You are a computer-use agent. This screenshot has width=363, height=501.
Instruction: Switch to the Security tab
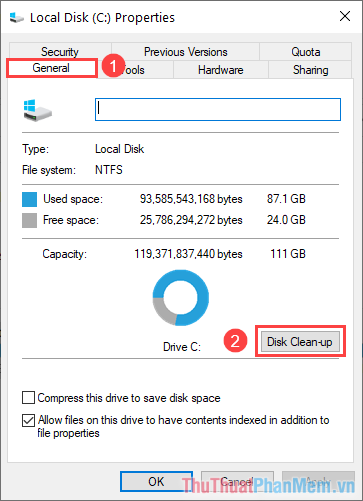pyautogui.click(x=60, y=52)
